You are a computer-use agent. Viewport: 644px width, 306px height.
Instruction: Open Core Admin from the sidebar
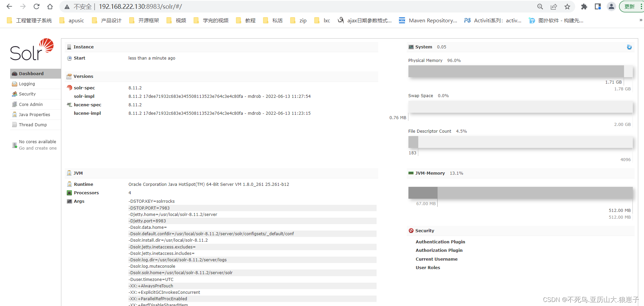31,104
